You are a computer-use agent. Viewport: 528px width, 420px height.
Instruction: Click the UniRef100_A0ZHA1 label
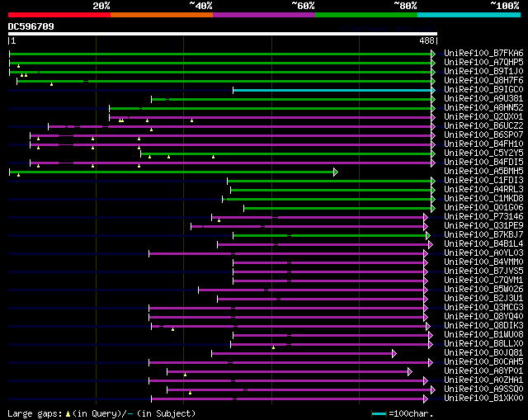pos(483,380)
